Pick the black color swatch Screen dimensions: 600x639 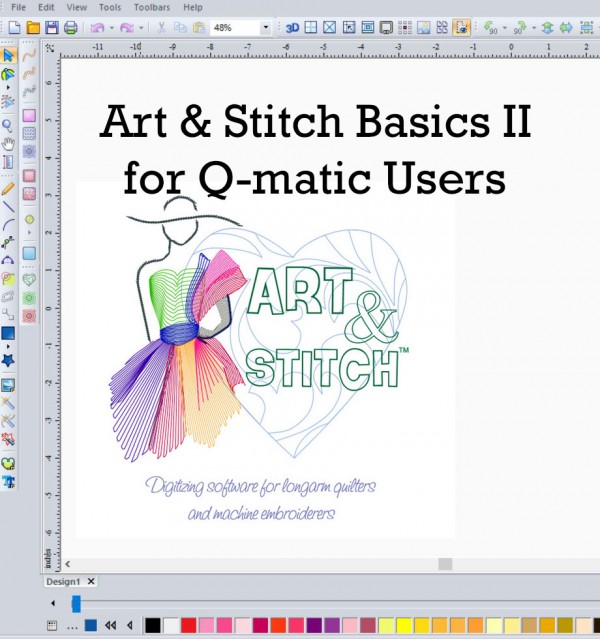152,625
